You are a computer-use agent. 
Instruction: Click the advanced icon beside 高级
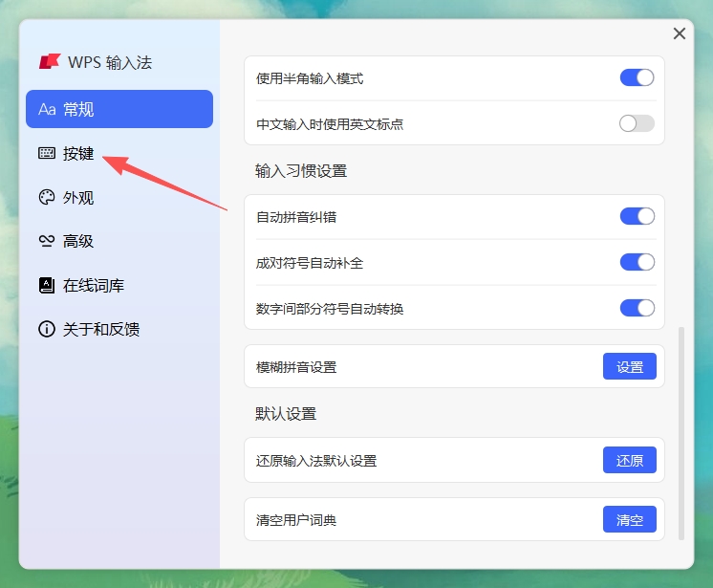47,241
